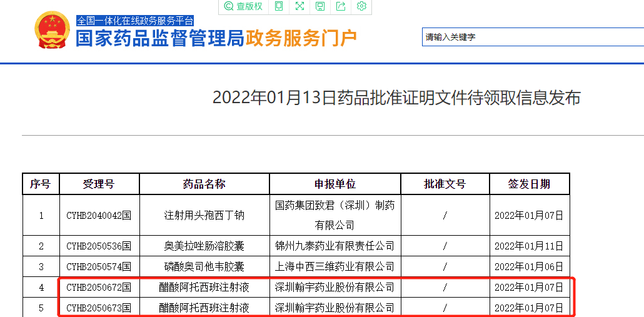The image size is (644, 317).
Task: Click the 序号 column header
Action: click(x=41, y=184)
